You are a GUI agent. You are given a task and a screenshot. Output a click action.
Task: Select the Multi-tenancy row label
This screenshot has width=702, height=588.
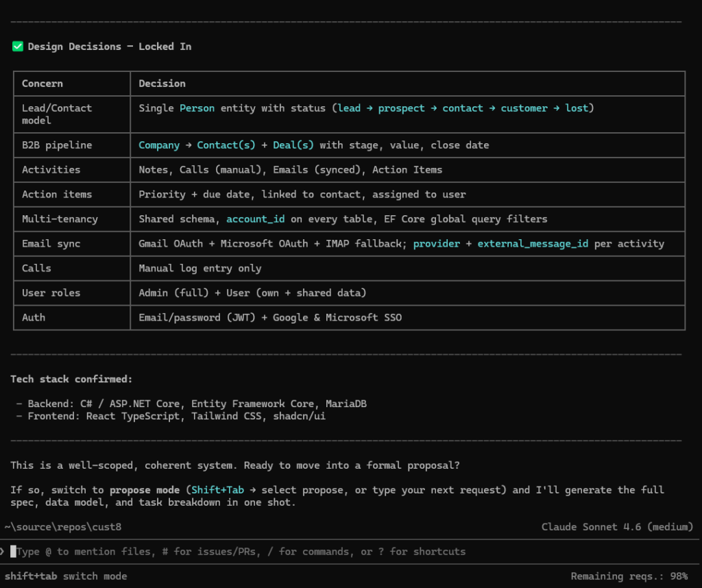[60, 219]
